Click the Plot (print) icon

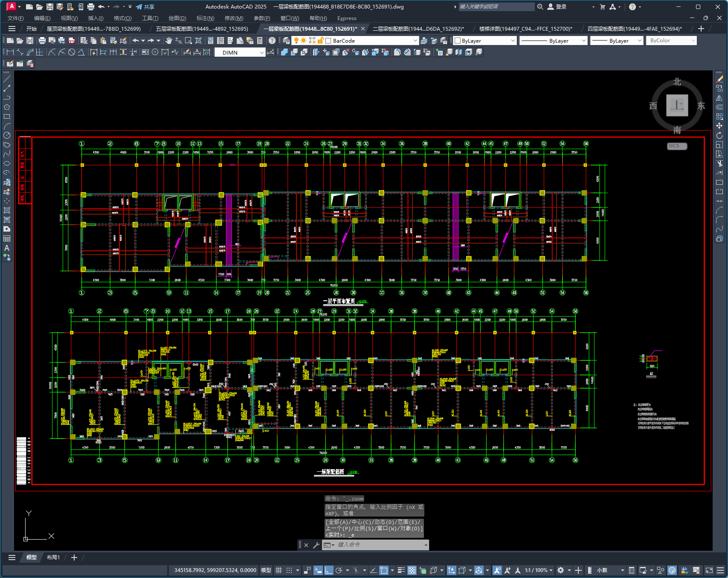[x=42, y=41]
